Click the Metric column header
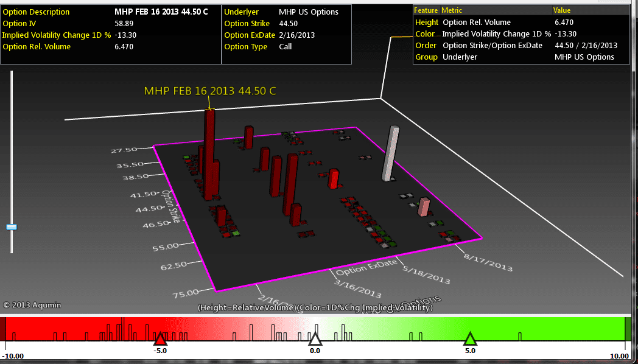The width and height of the screenshot is (638, 364). click(x=451, y=10)
